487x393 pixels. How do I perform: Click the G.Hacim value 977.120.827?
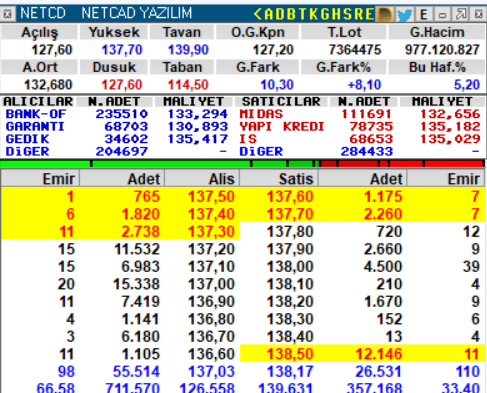pos(442,50)
